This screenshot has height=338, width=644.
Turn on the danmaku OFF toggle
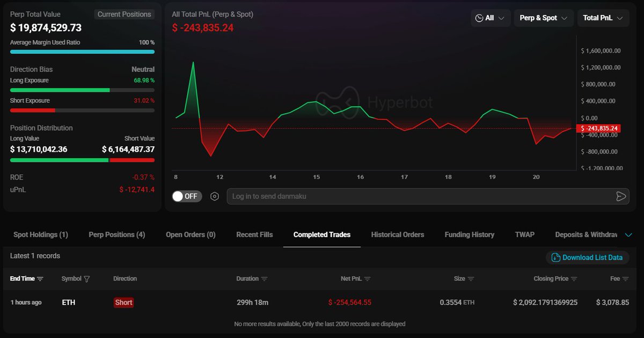[187, 196]
